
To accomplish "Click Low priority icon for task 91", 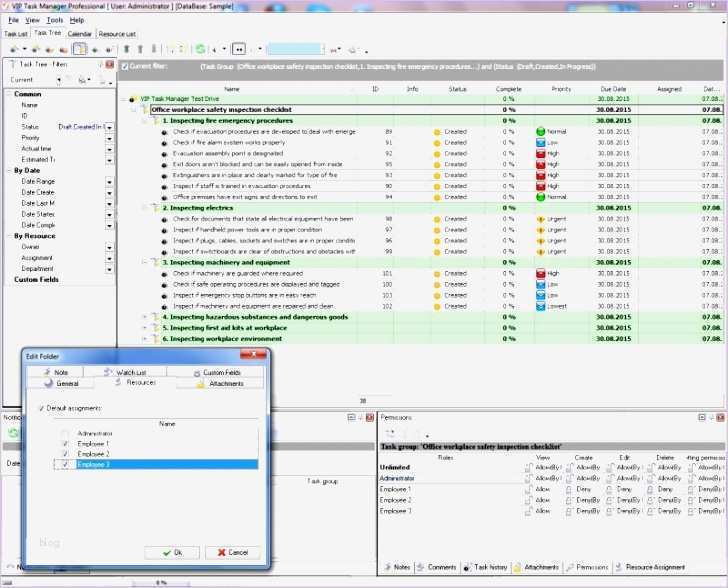I will tap(540, 143).
